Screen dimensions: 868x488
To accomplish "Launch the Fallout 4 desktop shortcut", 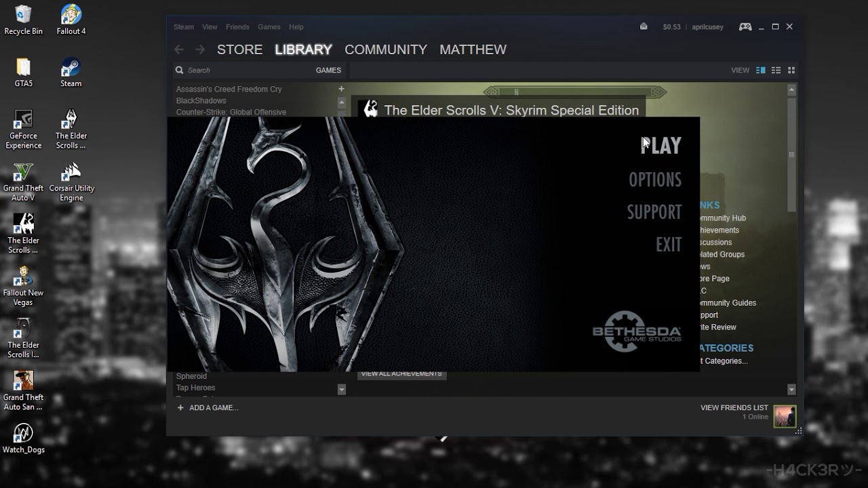I will tap(71, 20).
